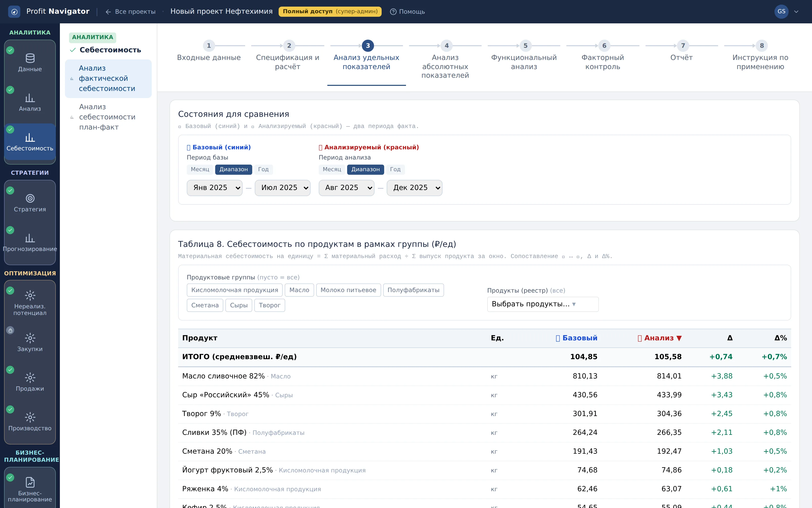
Task: Sort table by Анализ column
Action: click(659, 338)
